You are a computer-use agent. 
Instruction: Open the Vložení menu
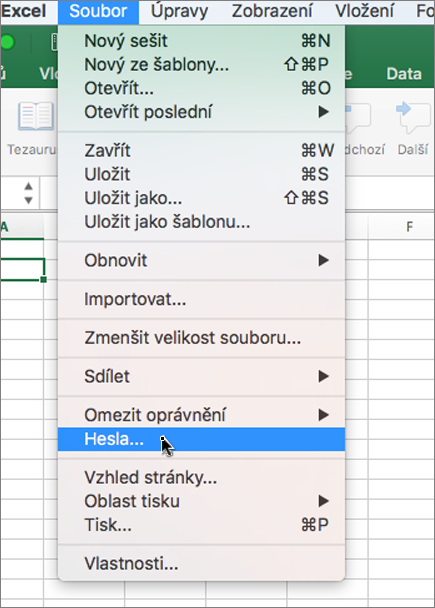coord(364,11)
